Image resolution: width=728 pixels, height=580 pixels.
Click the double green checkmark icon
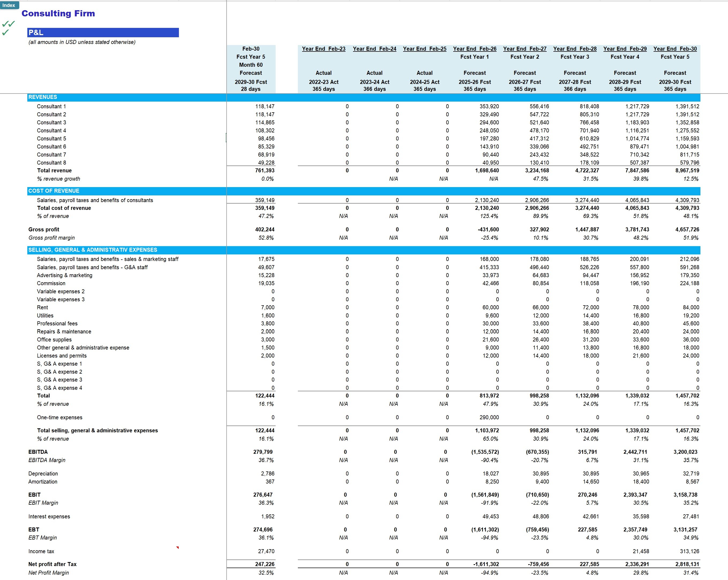pyautogui.click(x=9, y=24)
